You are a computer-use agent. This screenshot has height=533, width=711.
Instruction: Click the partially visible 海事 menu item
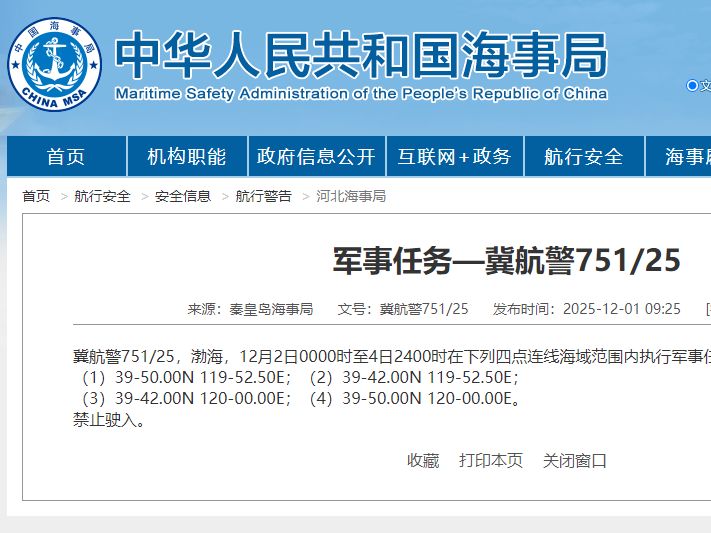tap(688, 157)
